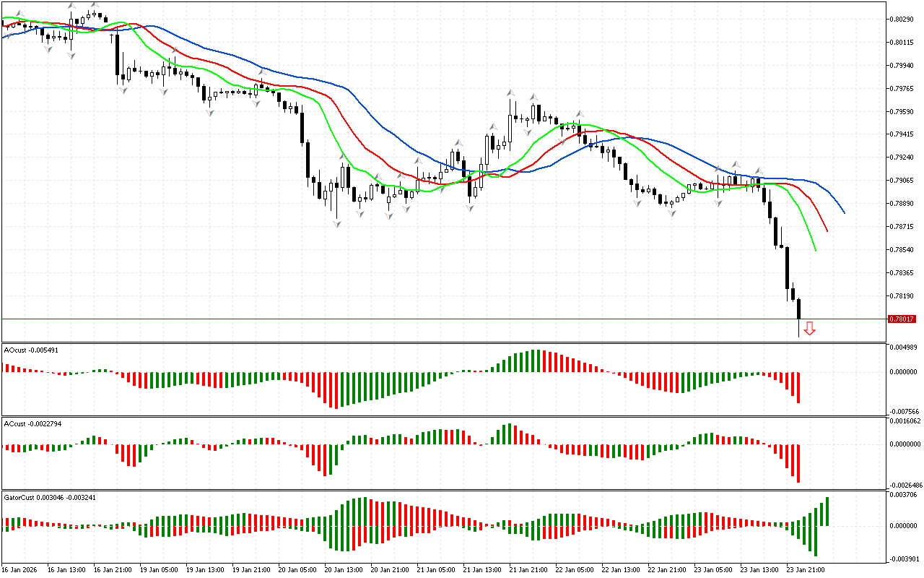Click the 0.80290 price scale label
The width and height of the screenshot is (924, 578).
pos(904,19)
